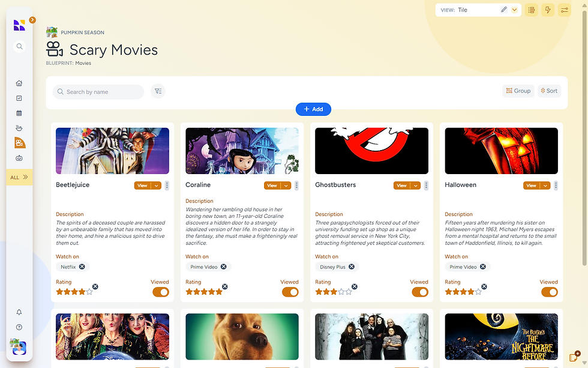Remove the Prime Video tag on Coraline
The width and height of the screenshot is (588, 368).
[x=223, y=267]
